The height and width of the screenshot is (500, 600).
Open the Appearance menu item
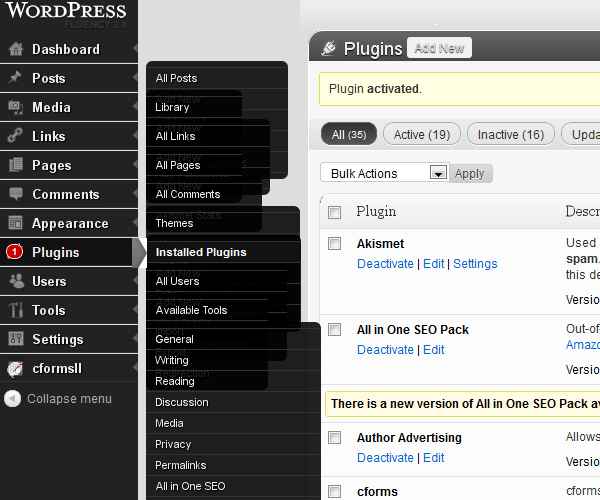click(69, 223)
